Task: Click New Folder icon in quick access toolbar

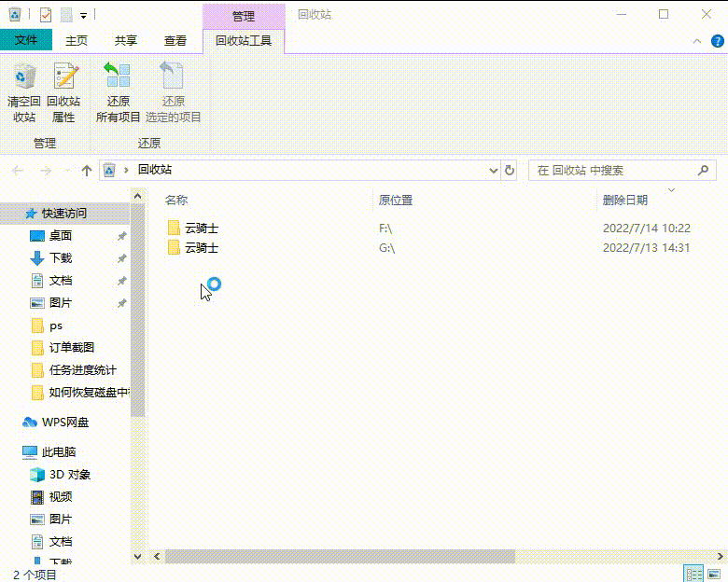Action: click(66, 15)
